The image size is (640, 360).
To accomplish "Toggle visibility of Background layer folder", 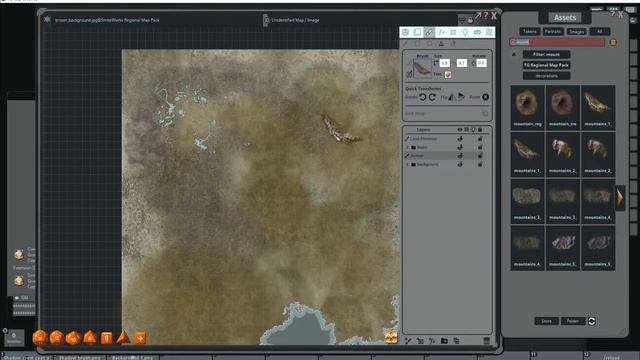I will coord(460,164).
